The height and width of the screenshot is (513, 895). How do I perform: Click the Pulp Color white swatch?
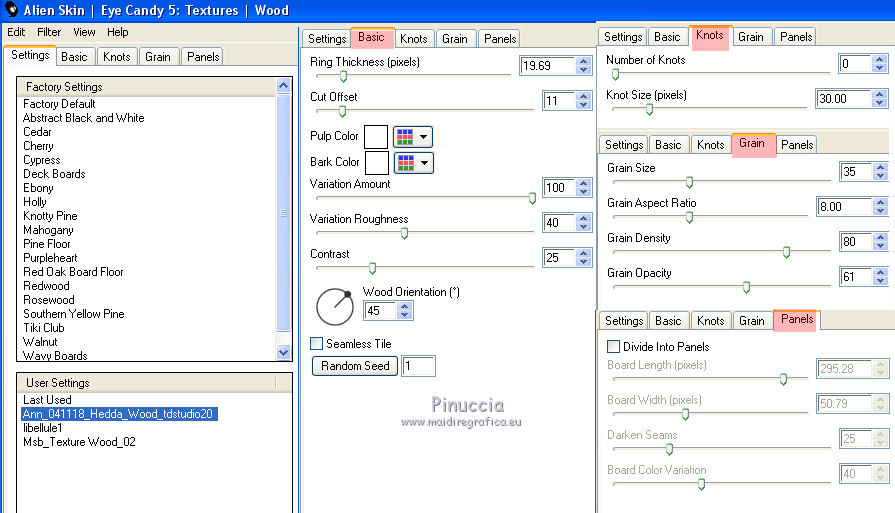(376, 137)
